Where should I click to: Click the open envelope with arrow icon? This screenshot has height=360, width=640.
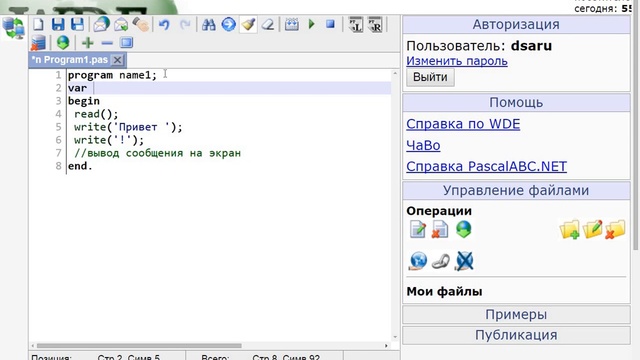pyautogui.click(x=121, y=24)
